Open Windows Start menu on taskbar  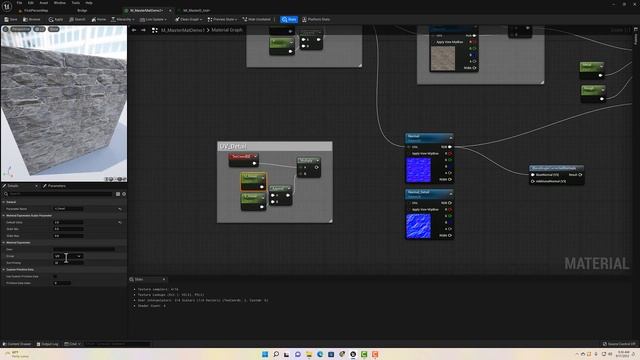click(265, 354)
